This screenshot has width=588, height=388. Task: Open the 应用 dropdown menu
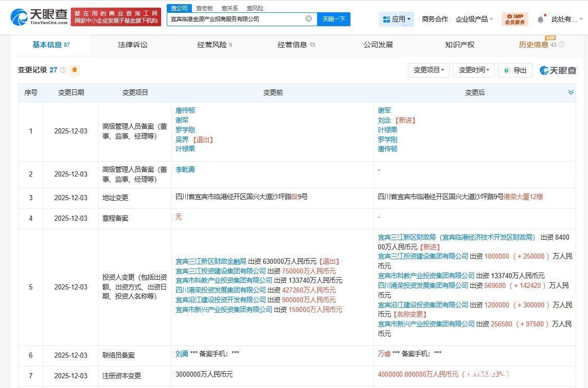[397, 19]
